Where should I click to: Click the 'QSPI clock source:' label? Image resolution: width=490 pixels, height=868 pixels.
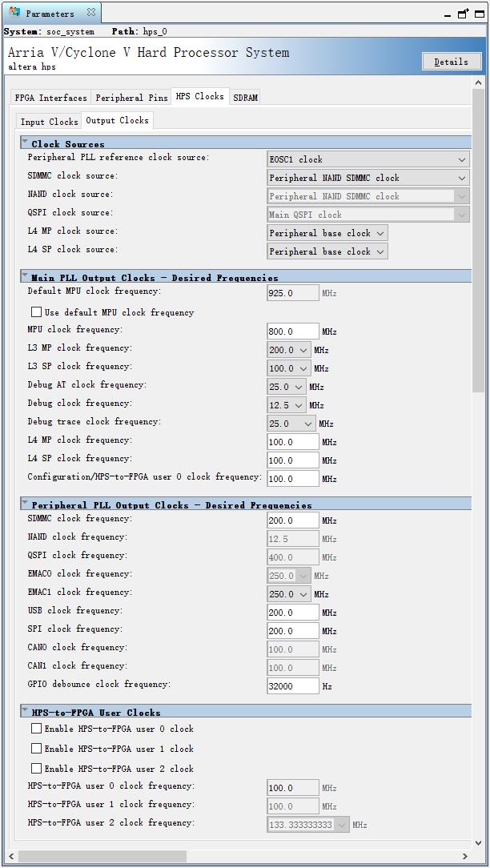click(71, 212)
